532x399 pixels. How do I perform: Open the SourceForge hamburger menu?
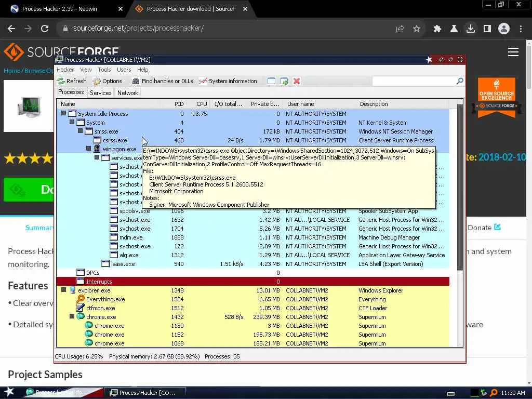513,52
